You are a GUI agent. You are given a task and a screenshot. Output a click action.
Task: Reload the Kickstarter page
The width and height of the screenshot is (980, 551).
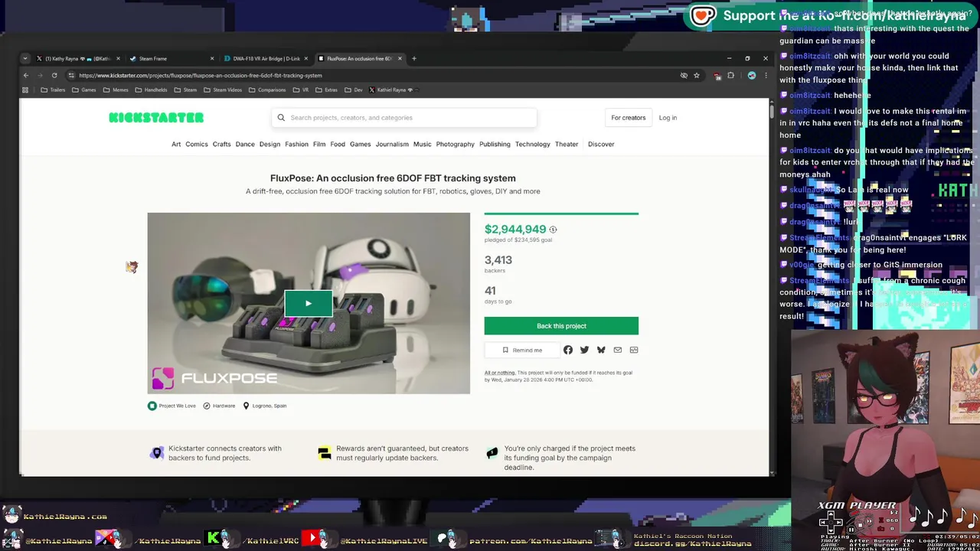coord(54,75)
